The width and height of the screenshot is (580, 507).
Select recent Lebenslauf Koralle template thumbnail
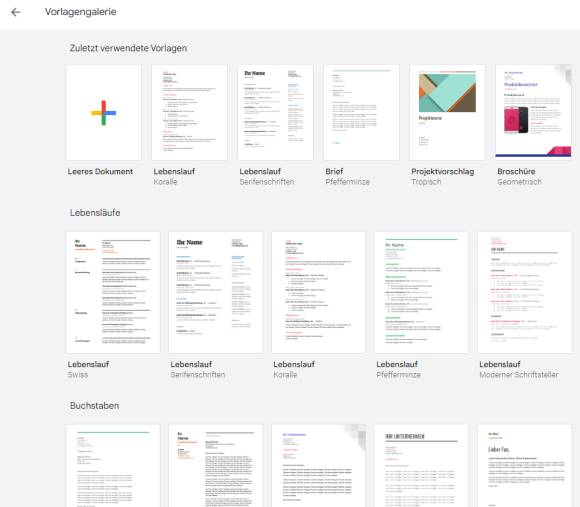pos(189,112)
